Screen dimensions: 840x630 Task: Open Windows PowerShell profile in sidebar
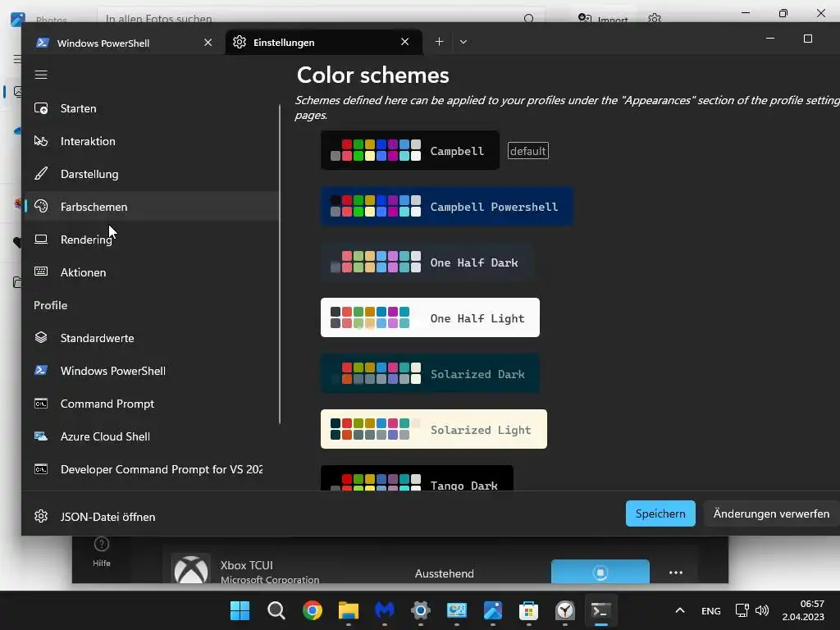152,370
